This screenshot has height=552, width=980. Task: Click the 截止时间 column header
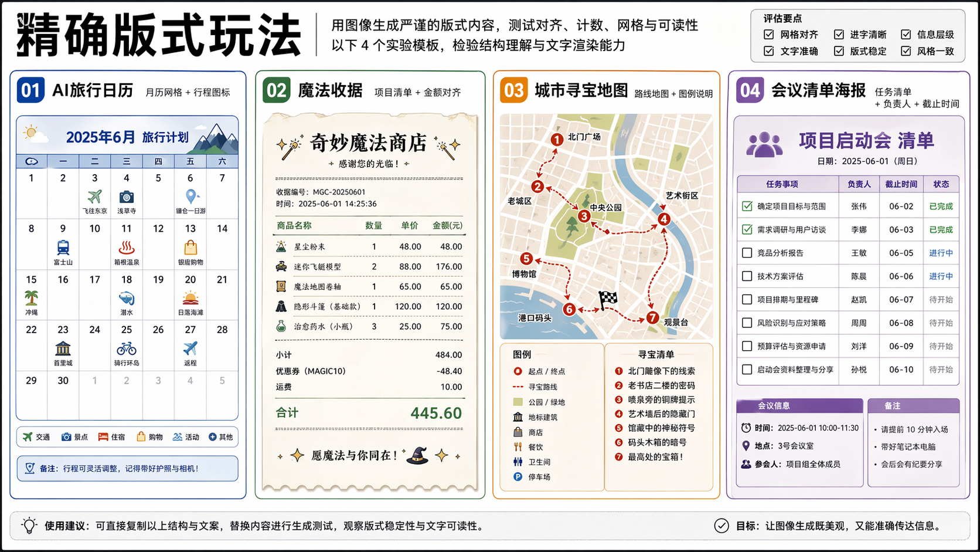point(901,184)
